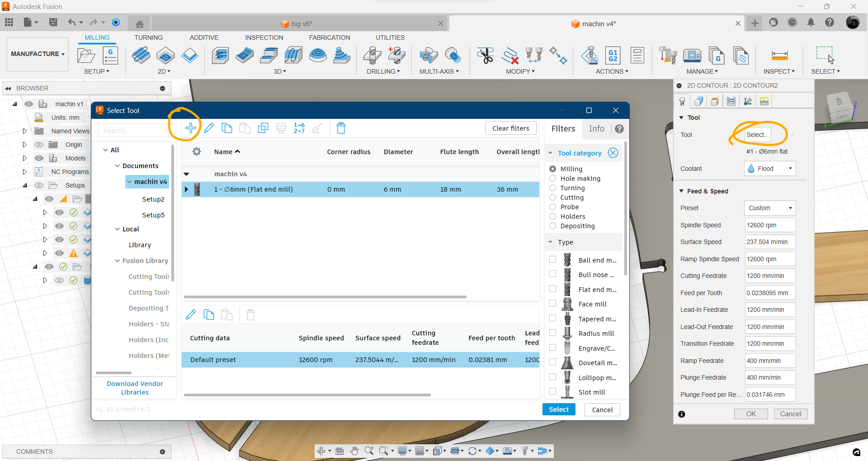Viewport: 868px width, 461px height.
Task: Open the Coolant Flood dropdown
Action: (x=770, y=169)
